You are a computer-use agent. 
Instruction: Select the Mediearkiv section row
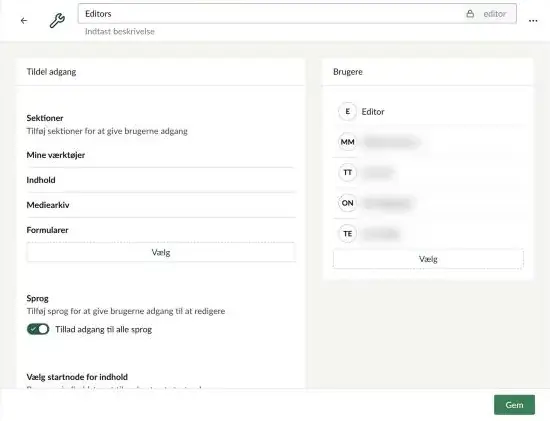tap(161, 205)
